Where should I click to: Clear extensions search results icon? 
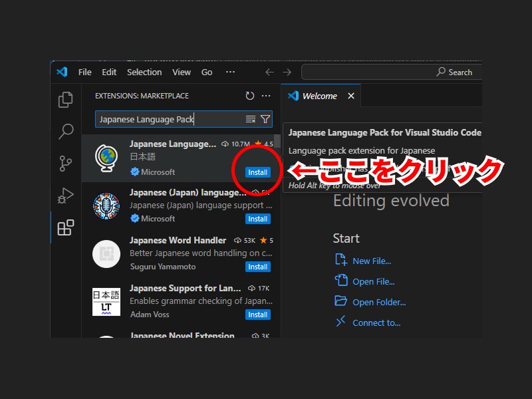[251, 119]
